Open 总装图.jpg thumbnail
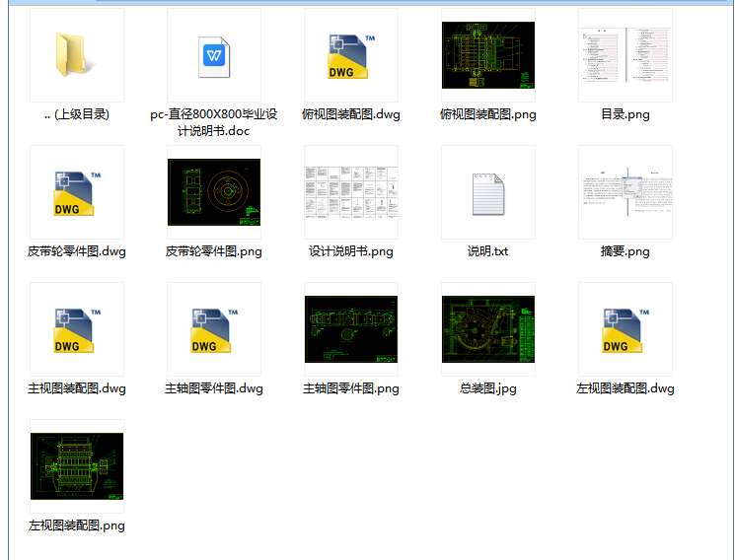Viewport: 735px width, 560px height. [488, 329]
